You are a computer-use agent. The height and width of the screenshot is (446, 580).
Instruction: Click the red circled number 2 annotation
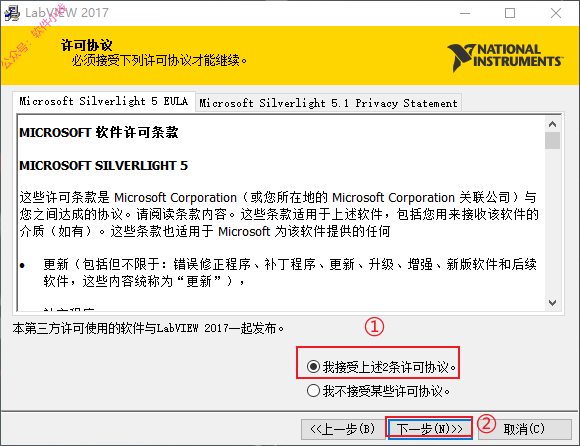tap(486, 423)
